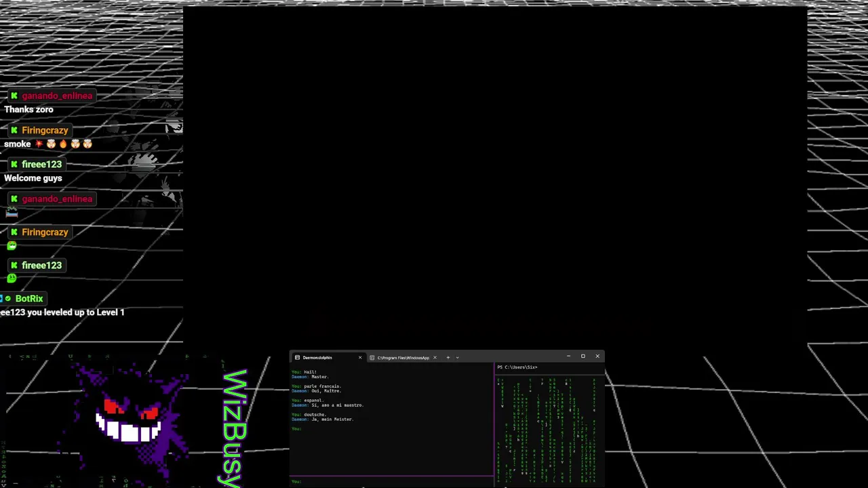This screenshot has width=868, height=488.
Task: Maximize the terminal window
Action: click(583, 356)
